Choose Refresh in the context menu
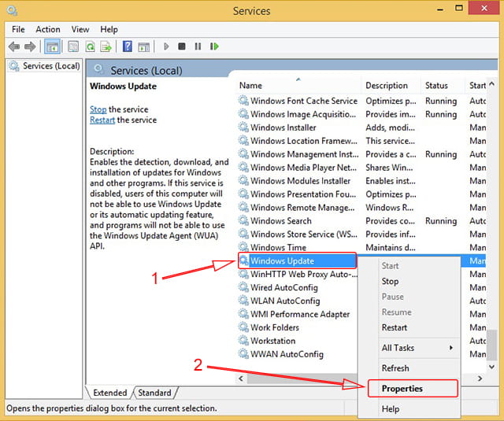 pos(409,368)
